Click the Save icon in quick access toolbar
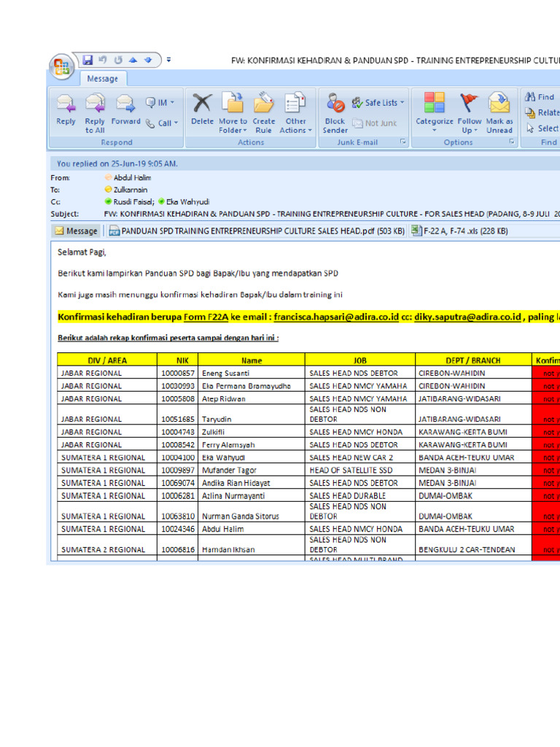This screenshot has height=747, width=560. tap(87, 60)
